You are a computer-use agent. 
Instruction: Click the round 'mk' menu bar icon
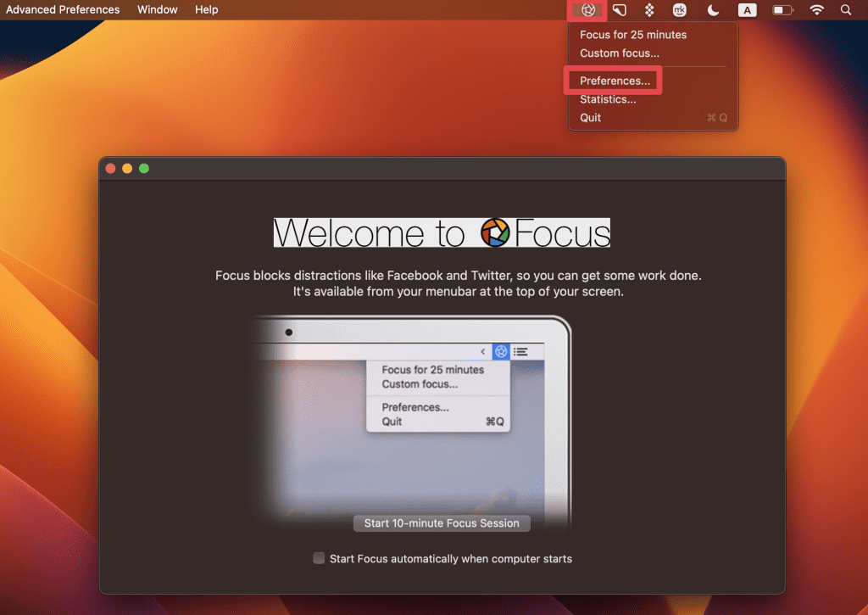pyautogui.click(x=679, y=10)
